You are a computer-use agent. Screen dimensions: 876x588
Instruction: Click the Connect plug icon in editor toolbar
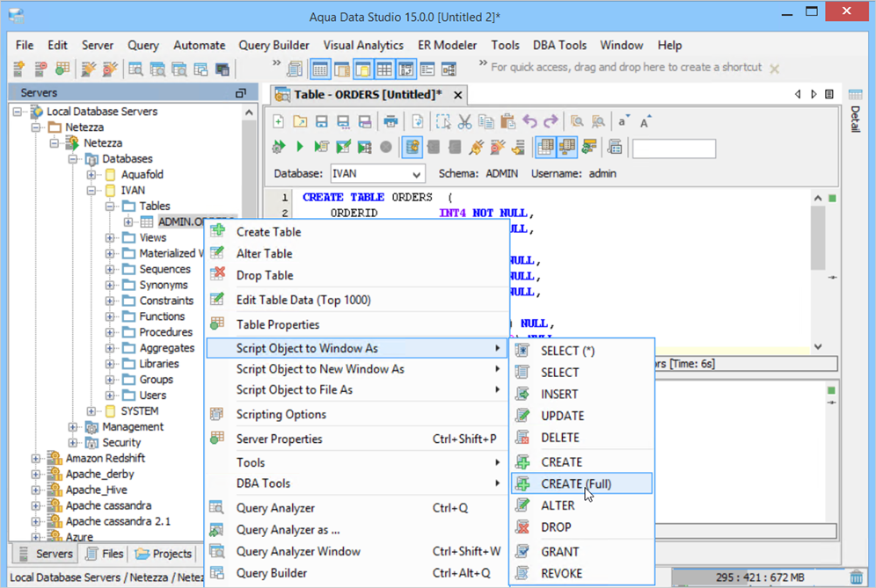coord(476,147)
